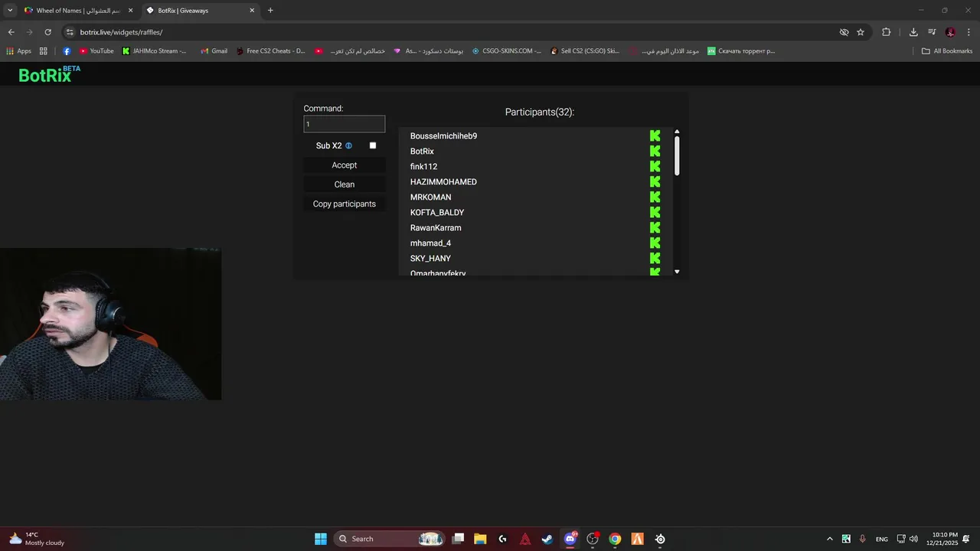The image size is (980, 551).
Task: Open the YouTube bookmark
Action: [96, 51]
